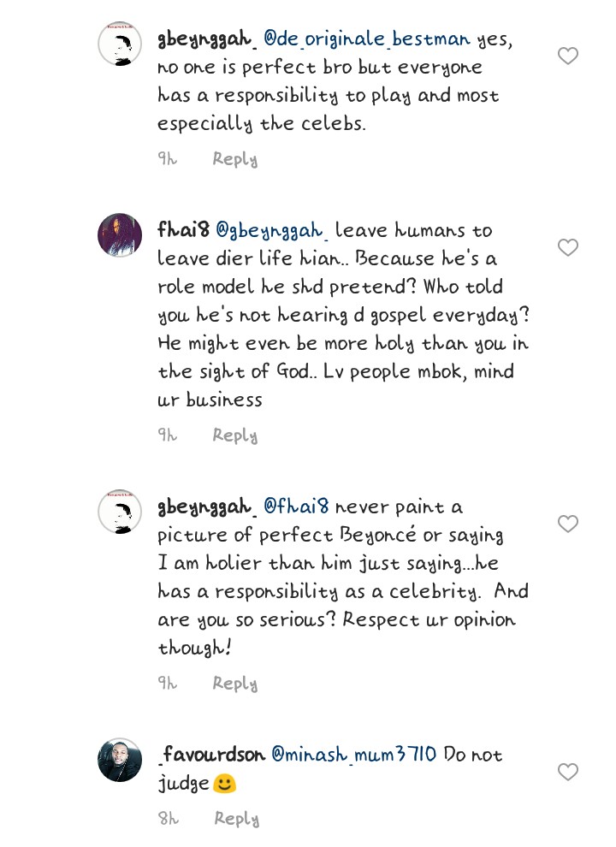
Task: Reply to gbeynggah_'s Beyoncé comment
Action: [x=235, y=684]
